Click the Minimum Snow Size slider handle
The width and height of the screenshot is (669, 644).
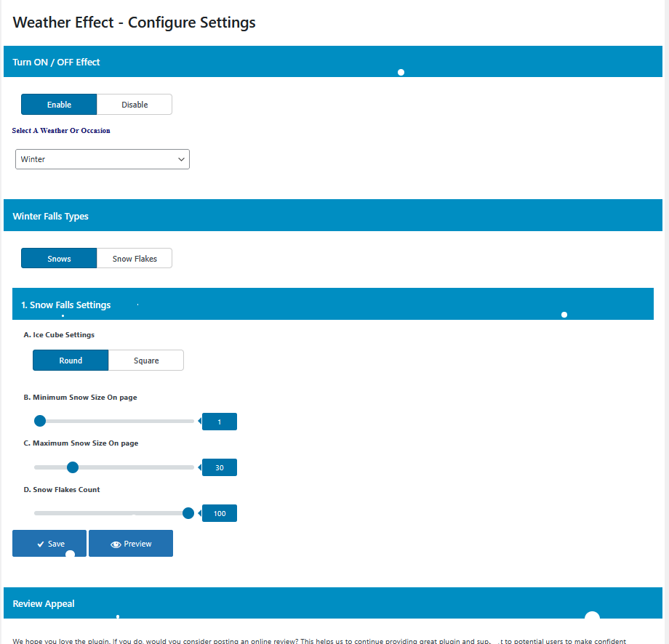(40, 421)
